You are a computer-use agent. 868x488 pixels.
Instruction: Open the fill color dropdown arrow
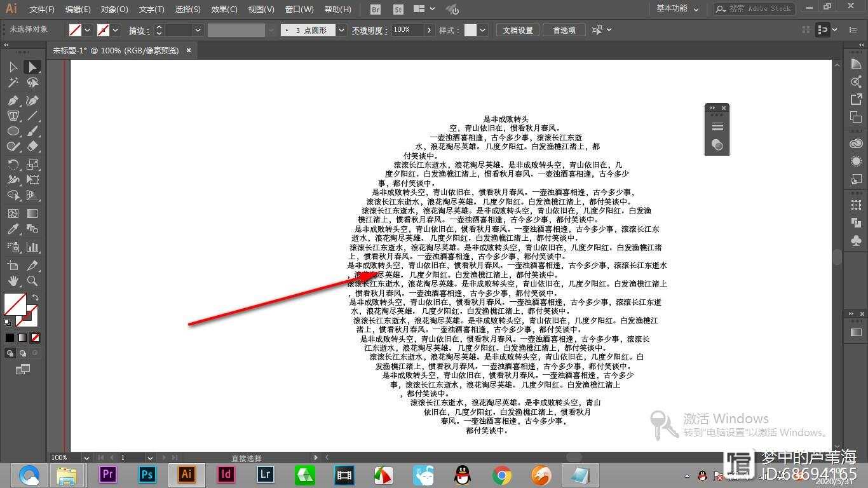click(x=88, y=30)
